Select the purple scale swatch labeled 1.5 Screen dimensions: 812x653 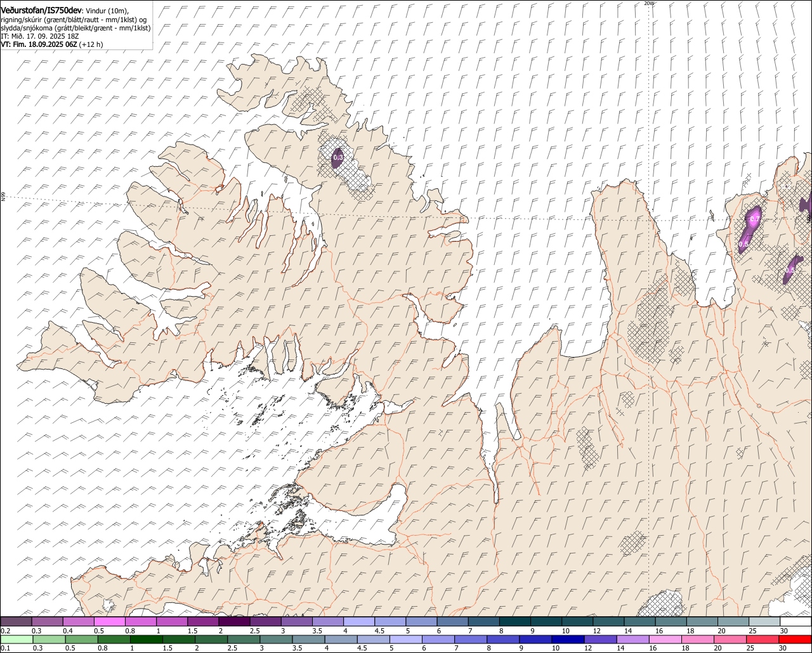coord(203,622)
